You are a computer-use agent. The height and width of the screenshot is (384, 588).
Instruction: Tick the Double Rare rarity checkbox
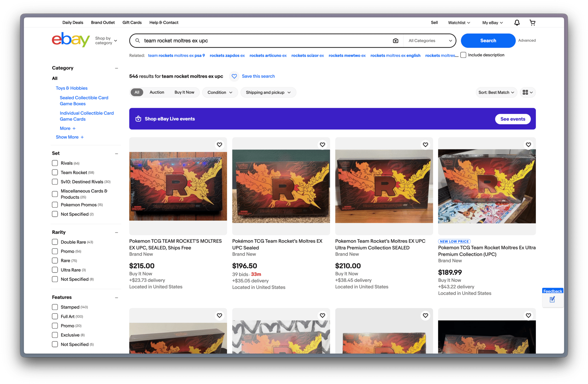[55, 242]
